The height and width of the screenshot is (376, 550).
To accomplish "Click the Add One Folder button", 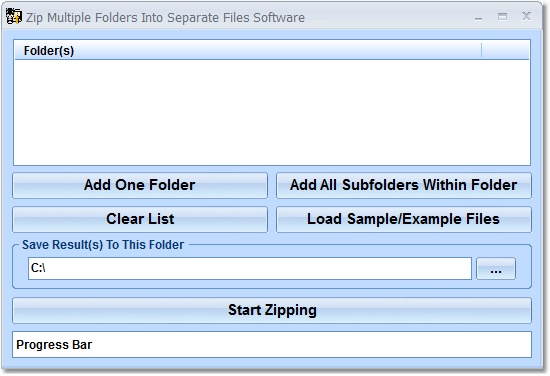I will 140,185.
